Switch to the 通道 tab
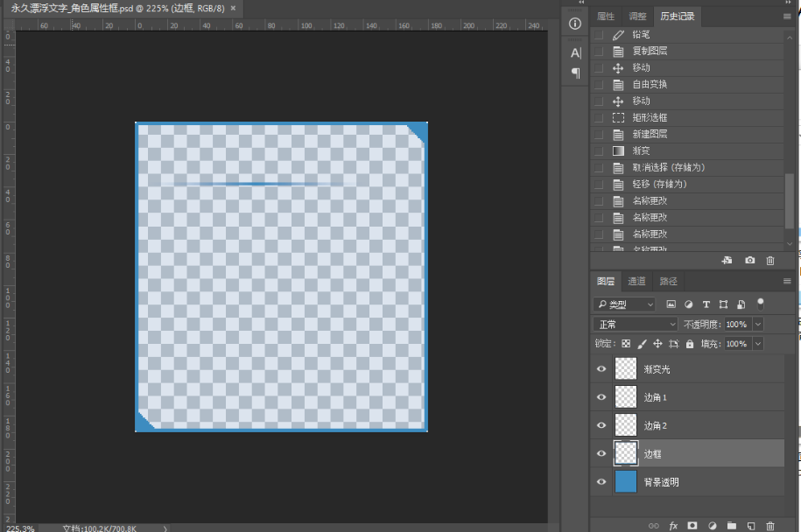801x532 pixels. 636,282
